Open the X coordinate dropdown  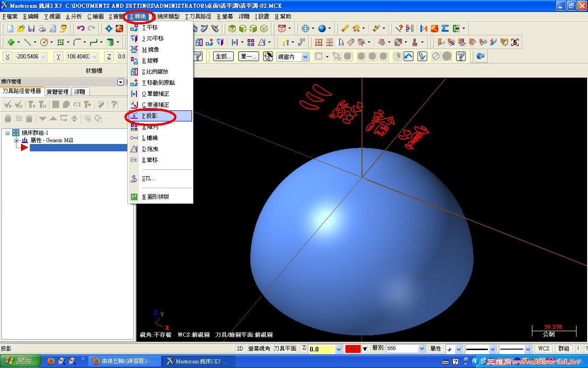tap(44, 57)
